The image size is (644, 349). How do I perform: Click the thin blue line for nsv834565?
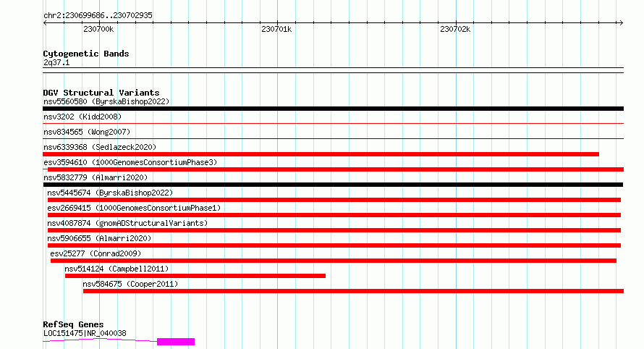[x=333, y=138]
